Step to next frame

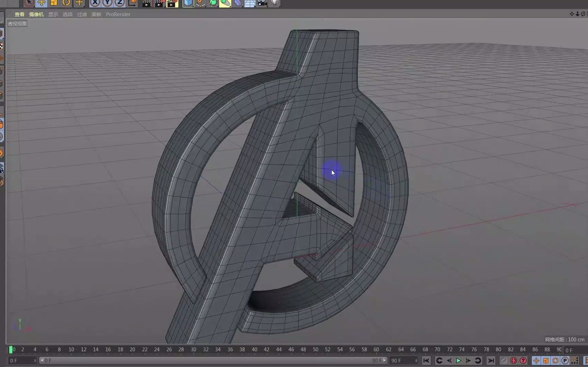point(468,360)
